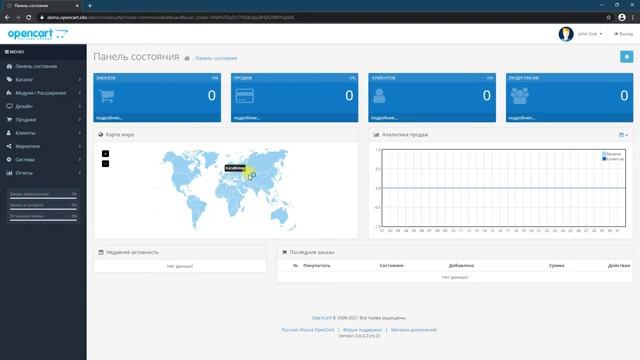Open the Дизайн menu item
The image size is (640, 360).
pos(43,106)
